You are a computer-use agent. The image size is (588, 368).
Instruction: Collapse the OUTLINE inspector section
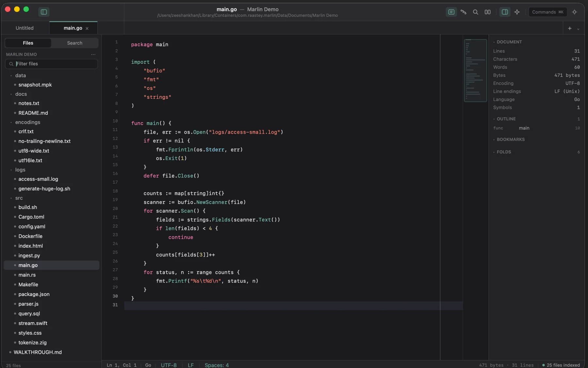coord(505,119)
